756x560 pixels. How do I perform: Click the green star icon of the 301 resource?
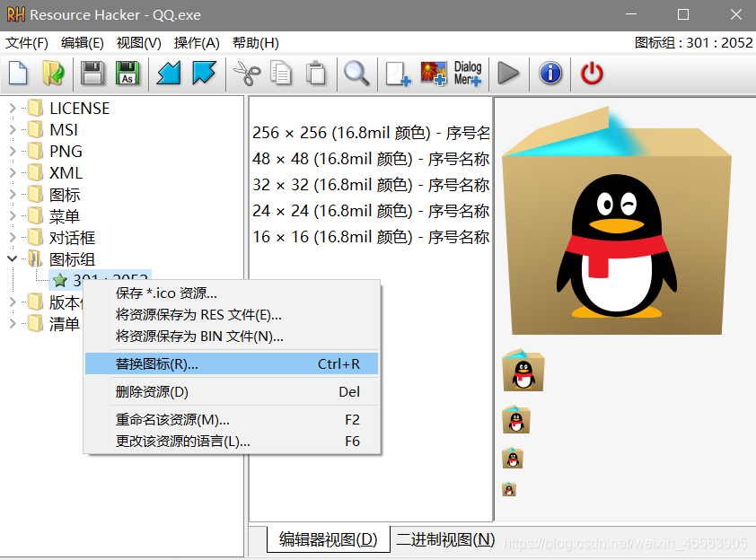coord(60,280)
